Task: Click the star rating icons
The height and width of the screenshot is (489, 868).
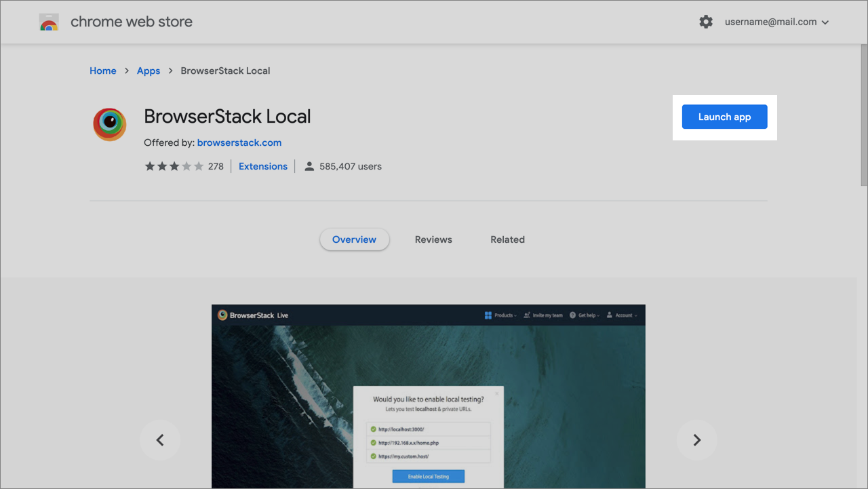Action: point(174,166)
